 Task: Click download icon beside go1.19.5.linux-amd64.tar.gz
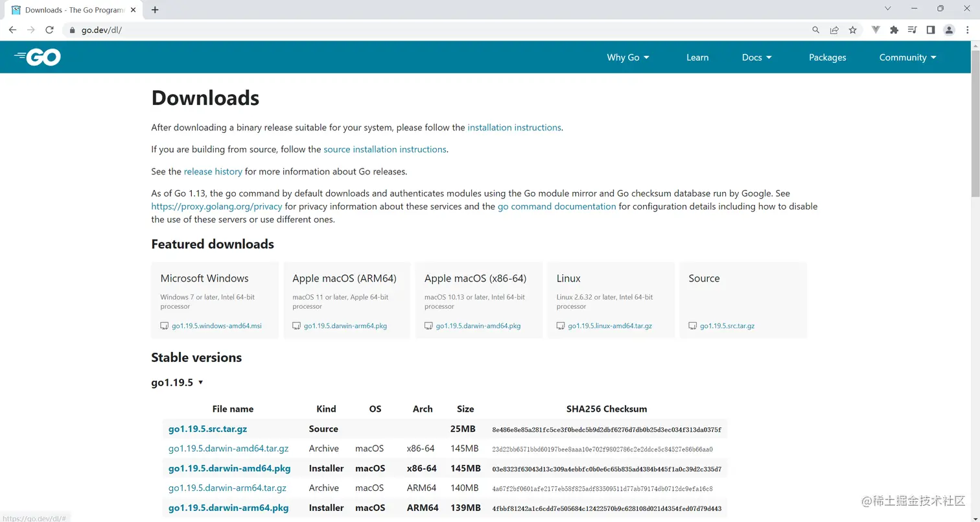pyautogui.click(x=561, y=326)
